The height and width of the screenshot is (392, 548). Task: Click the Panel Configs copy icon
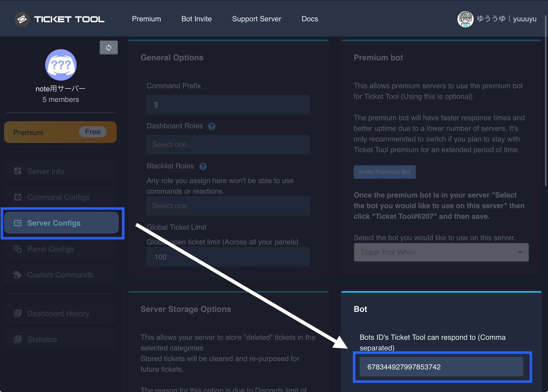pyautogui.click(x=18, y=249)
